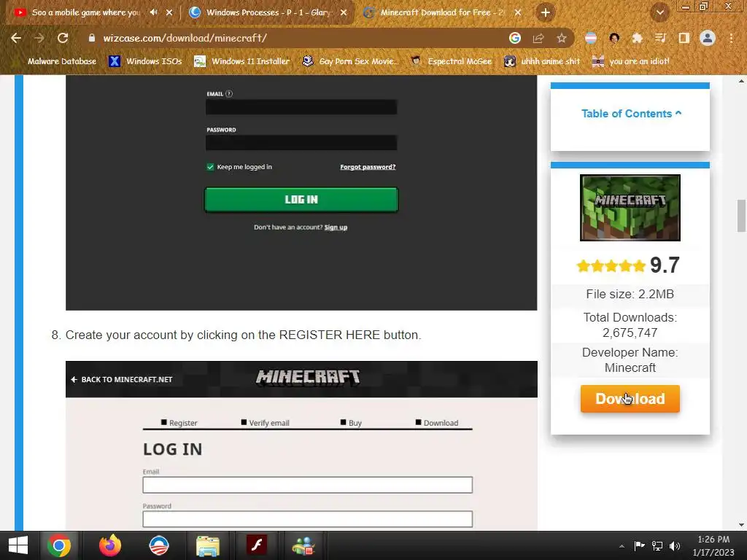Open the tab search dropdown arrow

(659, 13)
